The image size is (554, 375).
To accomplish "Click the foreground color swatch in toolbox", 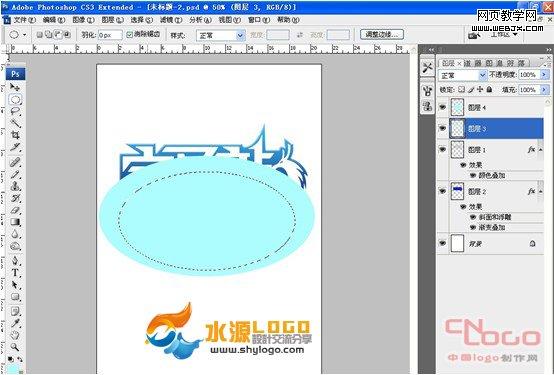I will point(13,370).
